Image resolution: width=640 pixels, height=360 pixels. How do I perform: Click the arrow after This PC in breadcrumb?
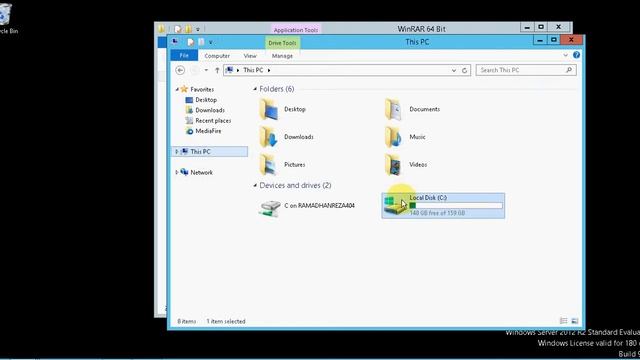tap(269, 70)
